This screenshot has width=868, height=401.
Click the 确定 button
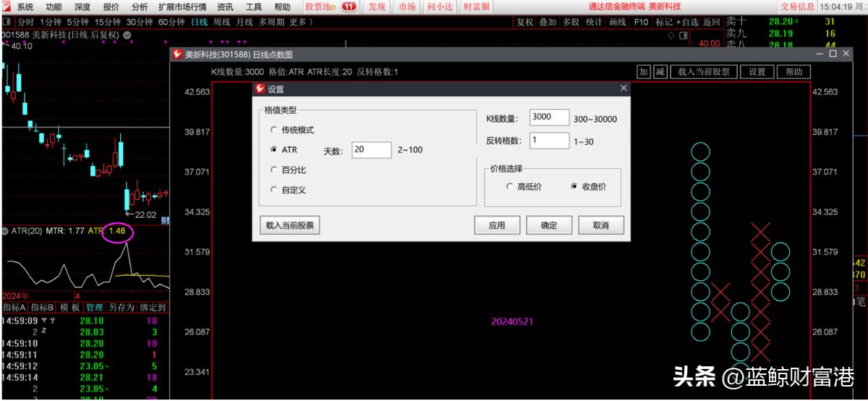click(549, 225)
